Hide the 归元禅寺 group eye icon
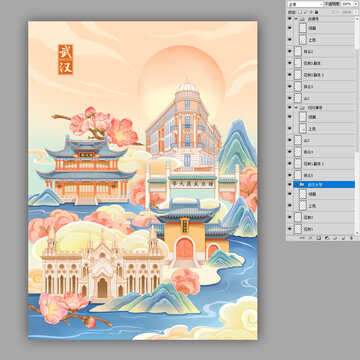The width and height of the screenshot is (360, 360). pyautogui.click(x=289, y=108)
